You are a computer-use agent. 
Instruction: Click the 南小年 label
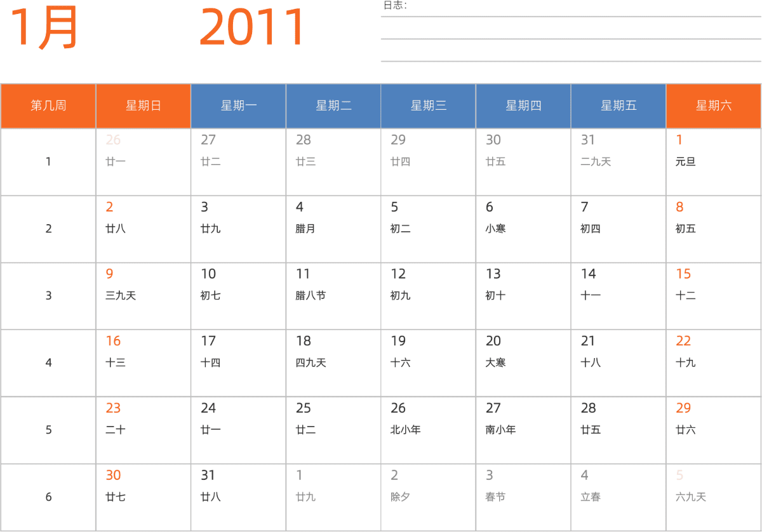pyautogui.click(x=500, y=430)
